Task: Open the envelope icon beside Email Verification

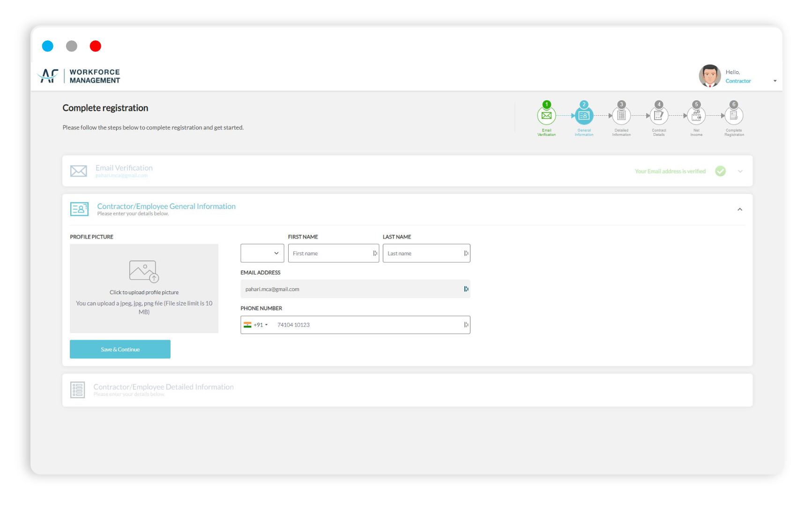Action: coord(78,171)
